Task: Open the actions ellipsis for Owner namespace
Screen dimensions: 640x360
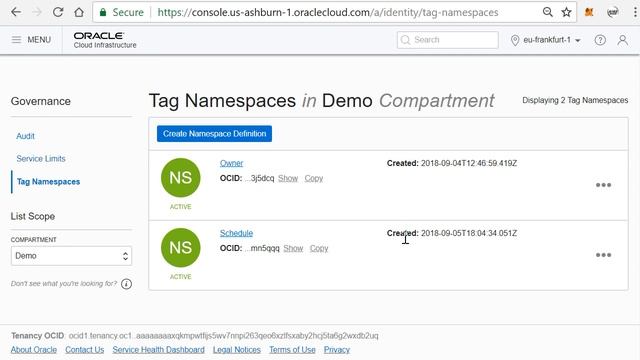Action: [x=603, y=185]
